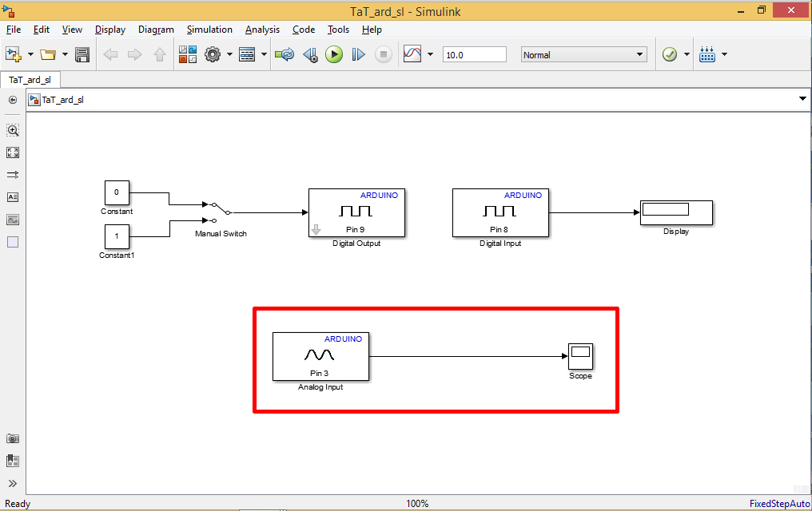Click the New Model toolbar icon
This screenshot has height=511, width=812.
[14, 54]
